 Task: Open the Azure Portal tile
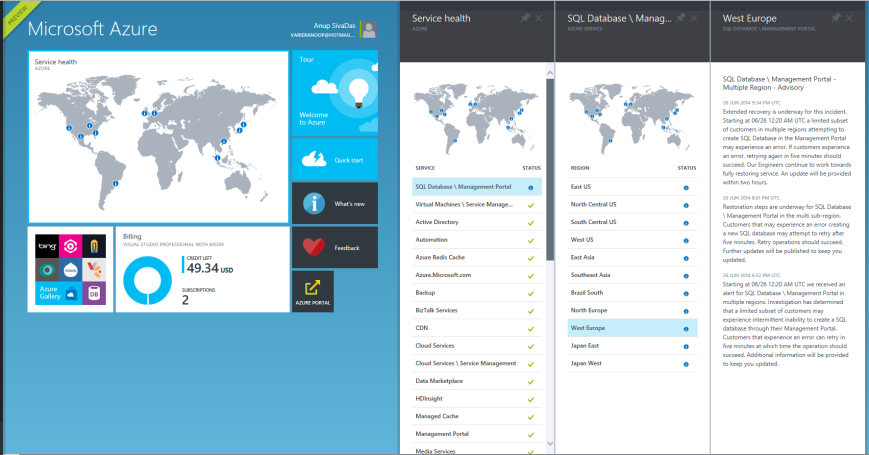point(313,291)
